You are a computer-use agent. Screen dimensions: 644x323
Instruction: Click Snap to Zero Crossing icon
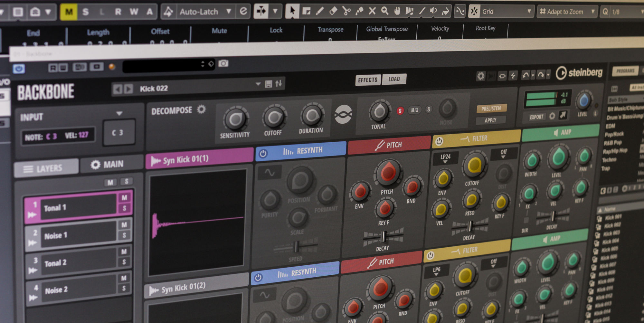coord(460,11)
